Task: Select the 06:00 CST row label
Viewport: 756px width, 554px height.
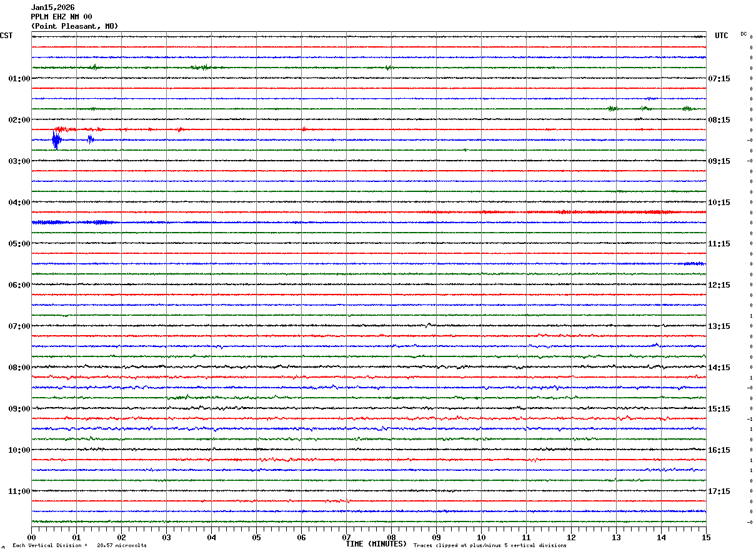Action: pos(19,285)
